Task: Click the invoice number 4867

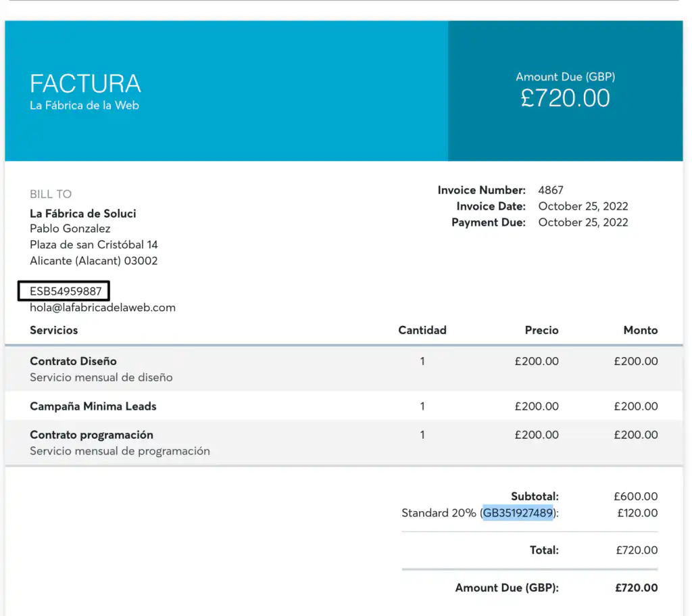Action: tap(551, 190)
